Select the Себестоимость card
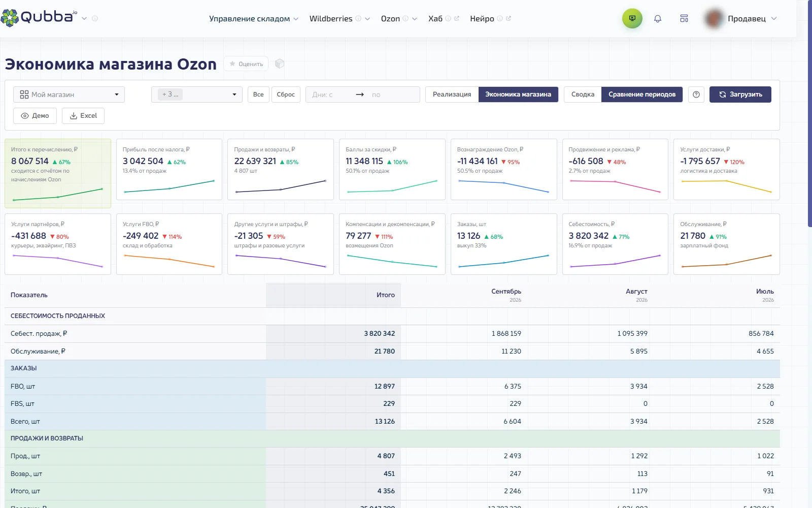 pos(615,244)
